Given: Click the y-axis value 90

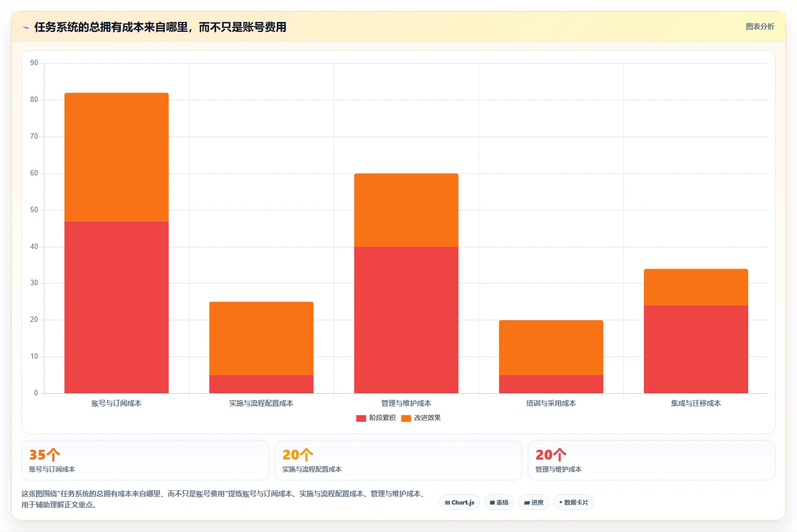Looking at the screenshot, I should (34, 63).
